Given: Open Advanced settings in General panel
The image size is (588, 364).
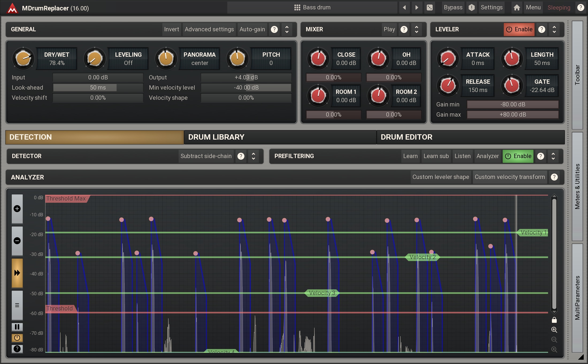Looking at the screenshot, I should tap(209, 29).
